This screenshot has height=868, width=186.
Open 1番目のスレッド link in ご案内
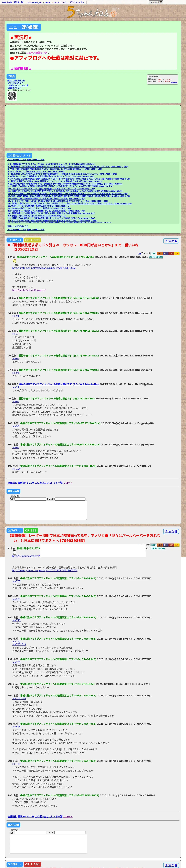(x=14, y=88)
